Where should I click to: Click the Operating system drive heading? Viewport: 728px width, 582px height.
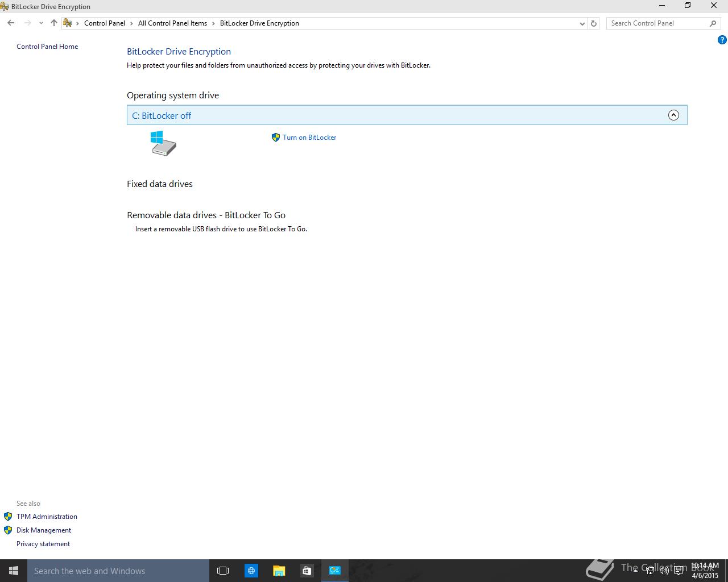pos(173,95)
